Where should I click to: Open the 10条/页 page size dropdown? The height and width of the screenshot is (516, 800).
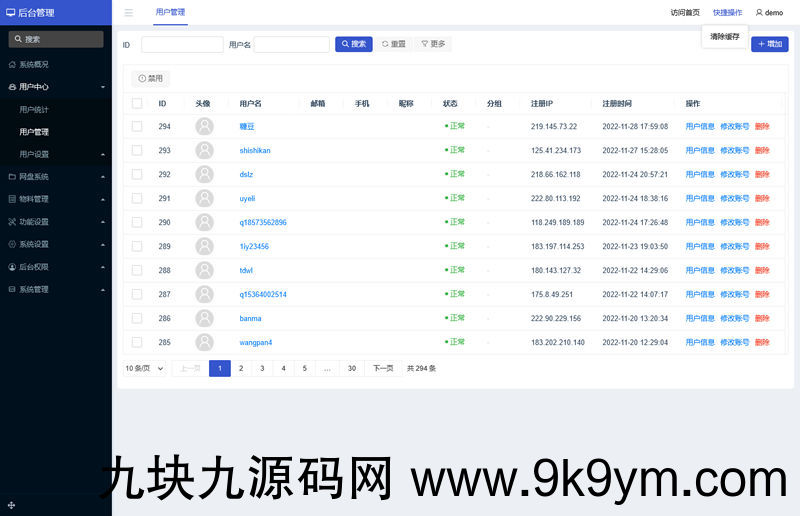click(x=144, y=368)
